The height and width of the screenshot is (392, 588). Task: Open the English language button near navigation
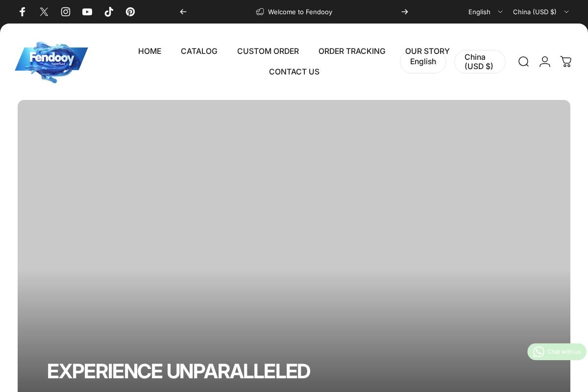coord(423,62)
